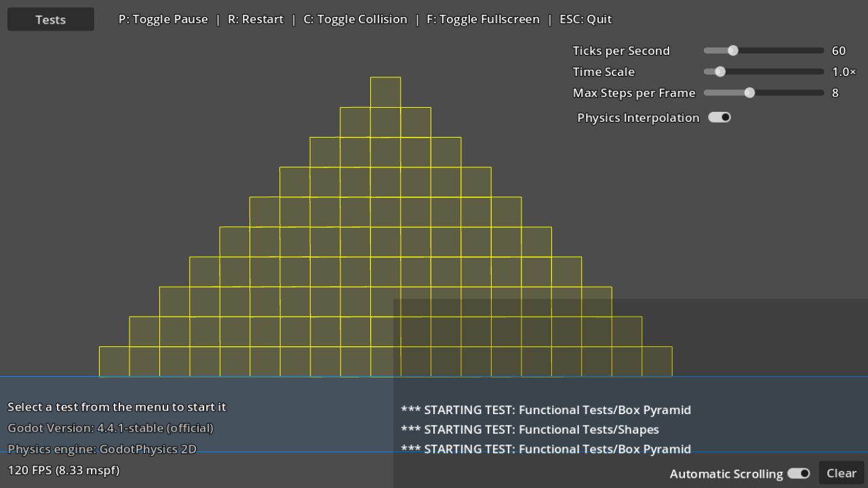Viewport: 868px width, 488px height.
Task: Click the 'C: Toggle Collision' hint
Action: 355,19
